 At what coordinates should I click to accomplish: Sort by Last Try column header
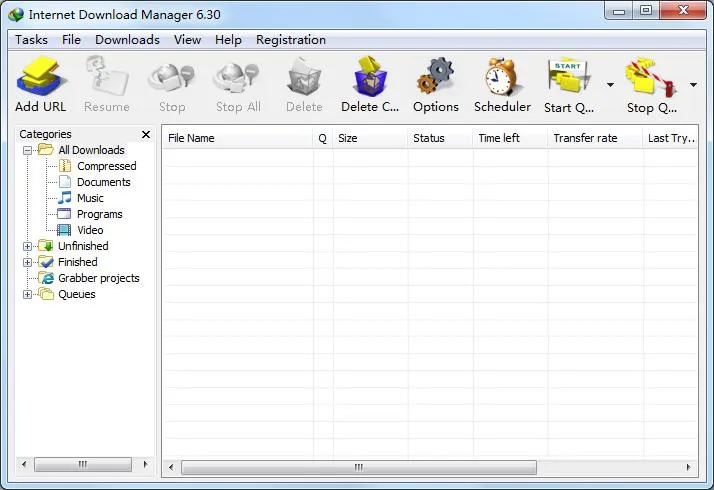(x=671, y=138)
